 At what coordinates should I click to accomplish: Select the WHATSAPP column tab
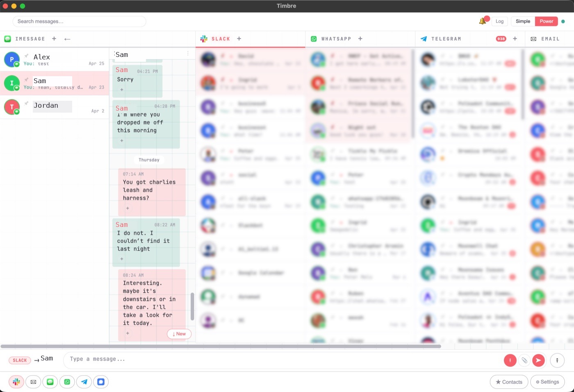click(336, 39)
